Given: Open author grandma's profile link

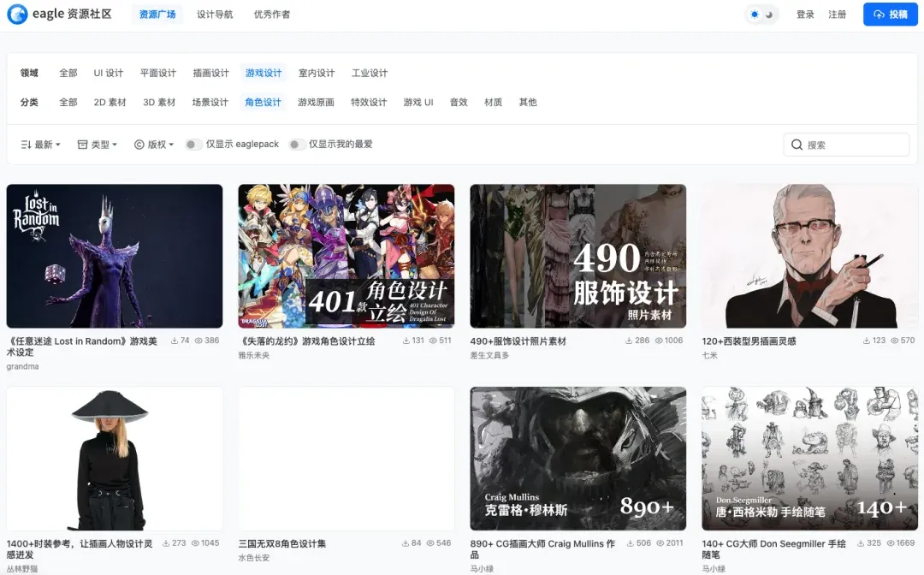Looking at the screenshot, I should click(22, 366).
